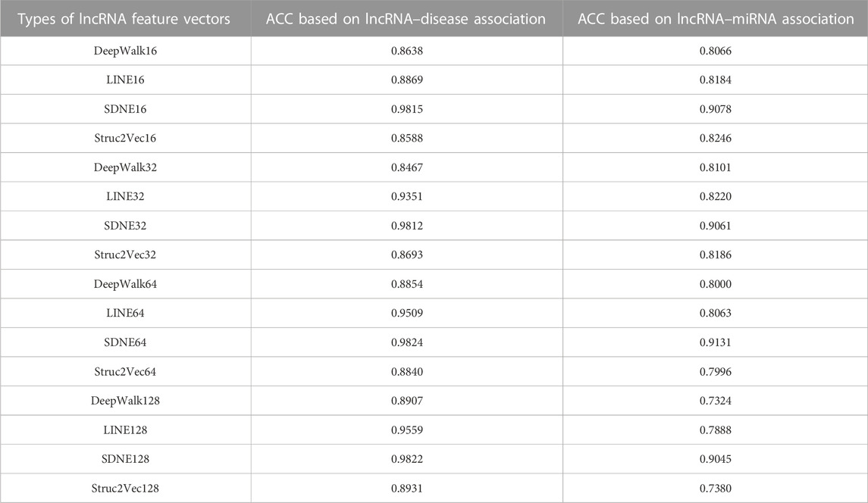Select the DeepWalk64 row label
The width and height of the screenshot is (868, 503).
coord(125,284)
